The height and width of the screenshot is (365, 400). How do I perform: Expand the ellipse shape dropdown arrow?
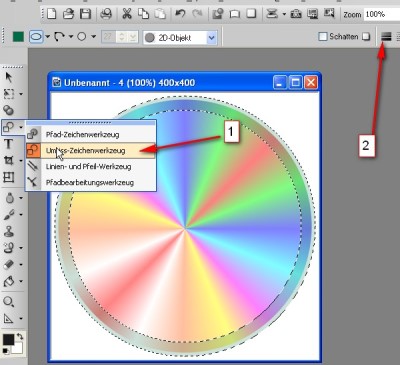click(x=48, y=37)
